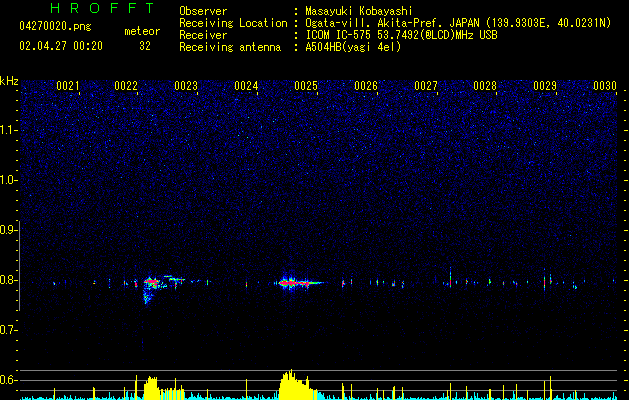Screen dimensions: 629x400
Task: Click the 0.6 kHz axis label
Action: pyautogui.click(x=9, y=380)
